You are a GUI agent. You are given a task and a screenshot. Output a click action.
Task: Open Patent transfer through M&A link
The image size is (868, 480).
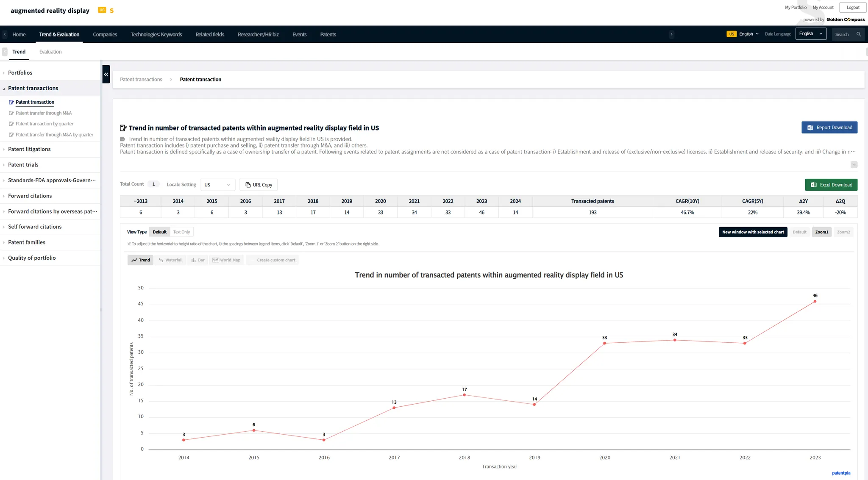44,113
